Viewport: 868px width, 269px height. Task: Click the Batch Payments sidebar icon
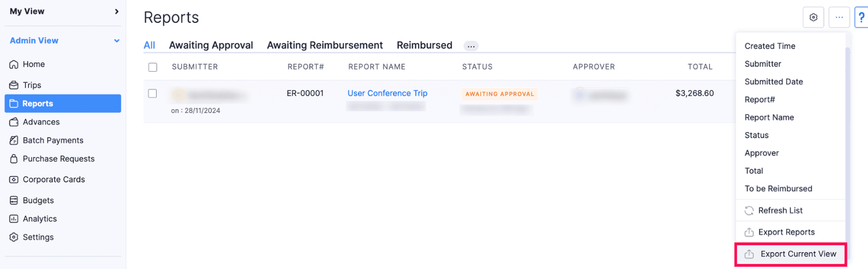[14, 140]
